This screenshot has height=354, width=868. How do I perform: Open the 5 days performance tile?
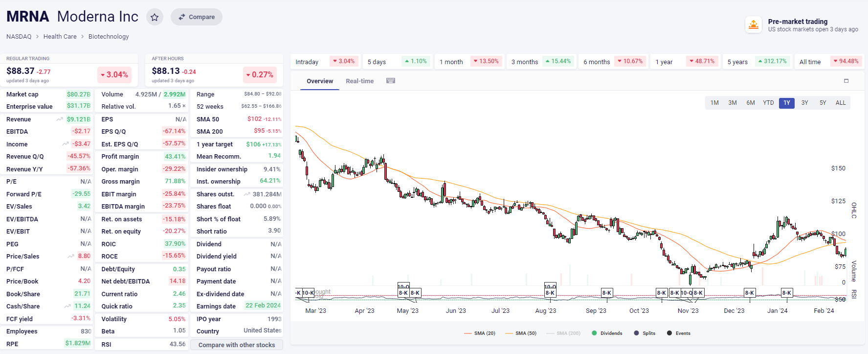click(397, 62)
